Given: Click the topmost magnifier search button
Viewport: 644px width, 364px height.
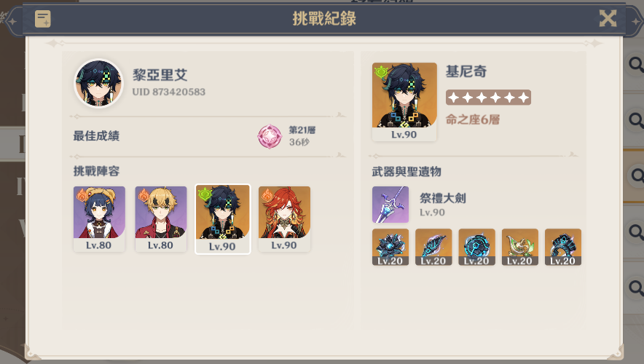Looking at the screenshot, I should pos(637,65).
